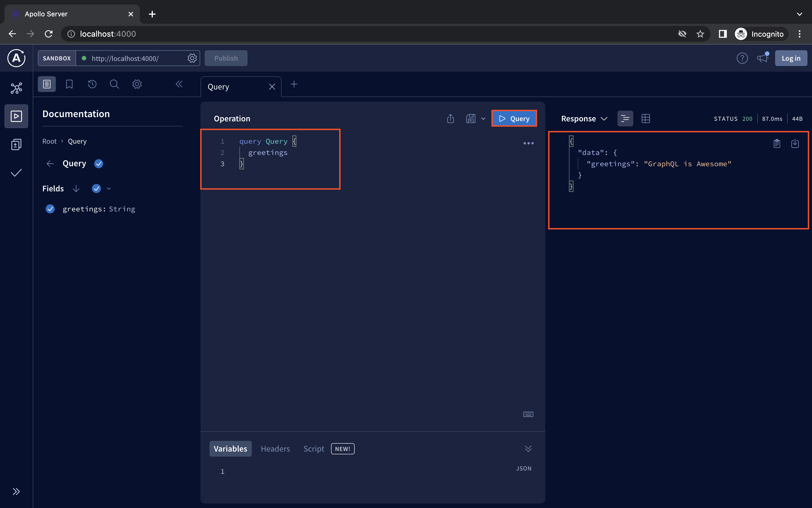The height and width of the screenshot is (508, 812).
Task: Toggle select-all Fields checkmark
Action: pos(96,189)
